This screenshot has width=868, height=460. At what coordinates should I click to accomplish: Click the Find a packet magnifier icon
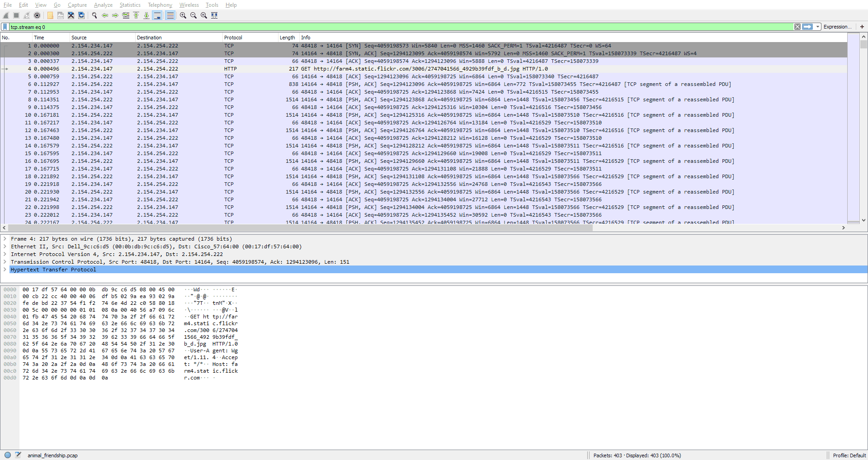pos(94,15)
